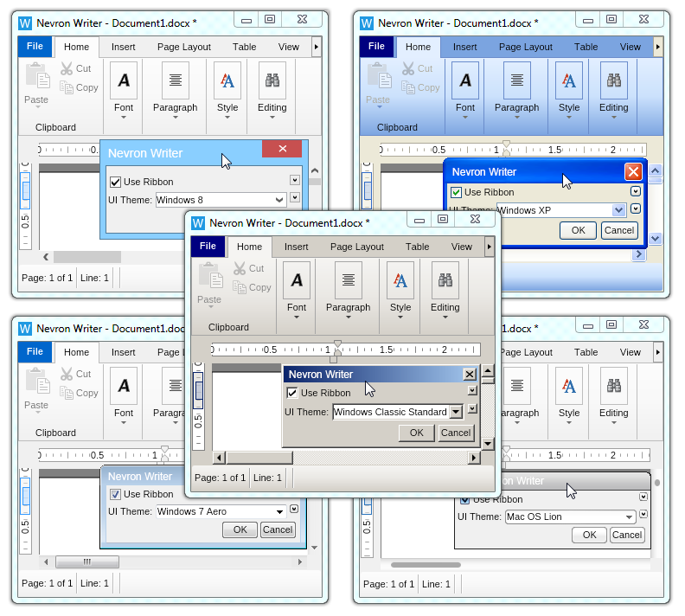The image size is (685, 616).
Task: Click OK in Windows XP dialog
Action: point(578,230)
